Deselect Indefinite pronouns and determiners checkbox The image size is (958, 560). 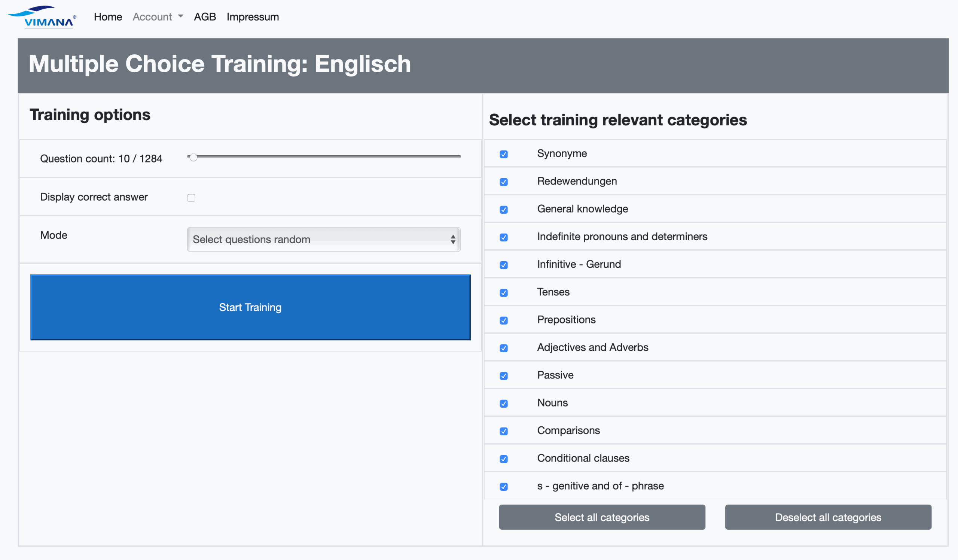(x=503, y=238)
